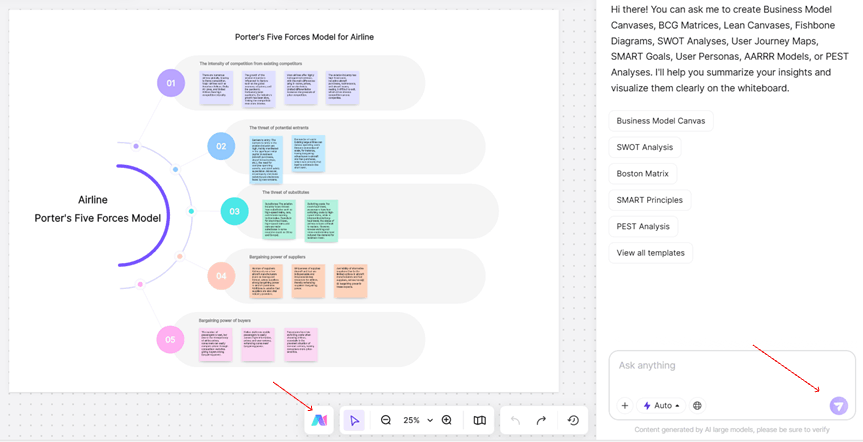Open View all templates
The height and width of the screenshot is (442, 863).
tap(650, 253)
